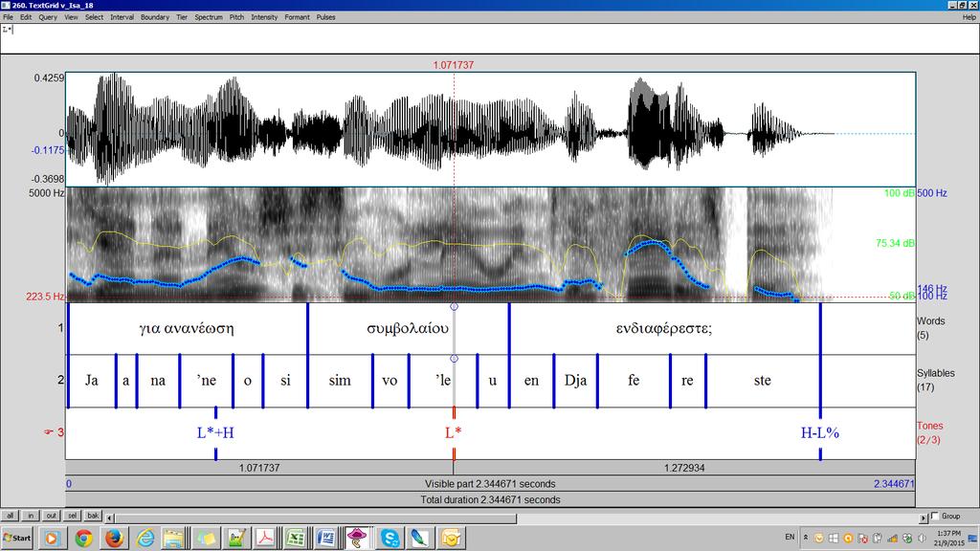The width and height of the screenshot is (980, 551).
Task: Open Internet Explorer from the taskbar
Action: [145, 538]
